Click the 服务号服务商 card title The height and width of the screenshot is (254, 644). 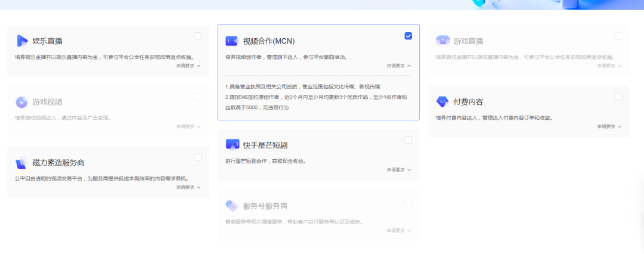(265, 206)
